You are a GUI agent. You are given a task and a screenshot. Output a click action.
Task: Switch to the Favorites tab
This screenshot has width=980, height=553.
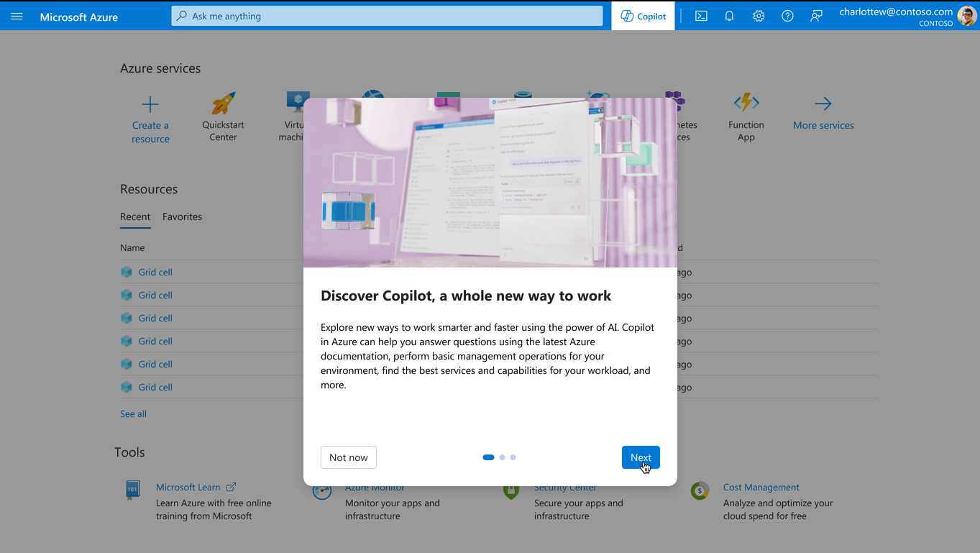[x=182, y=216]
